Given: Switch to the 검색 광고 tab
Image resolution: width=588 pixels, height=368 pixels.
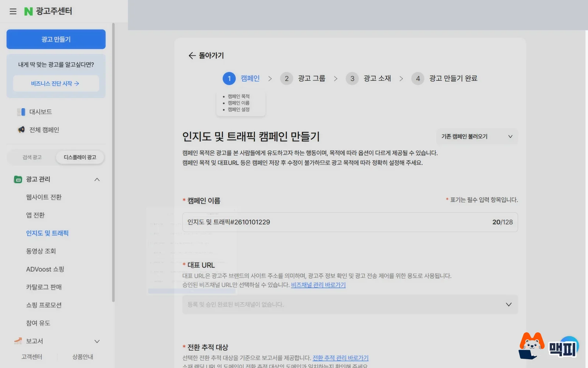Looking at the screenshot, I should coord(32,158).
